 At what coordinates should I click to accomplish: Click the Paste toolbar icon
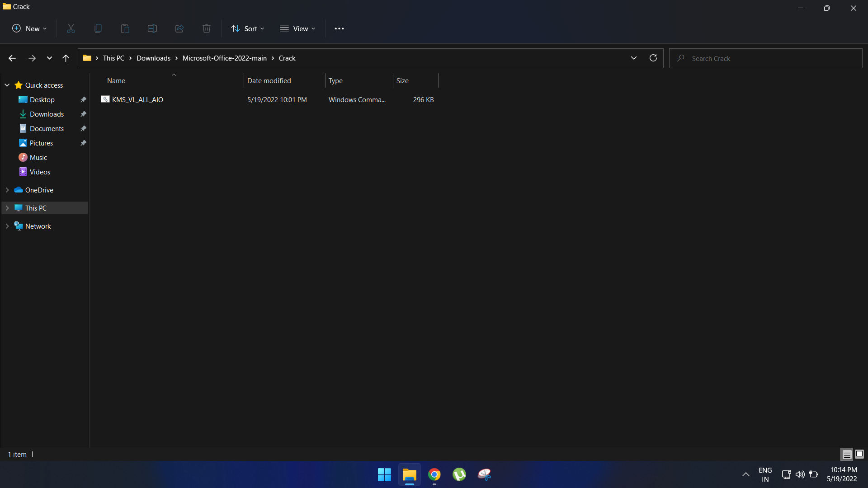click(125, 28)
